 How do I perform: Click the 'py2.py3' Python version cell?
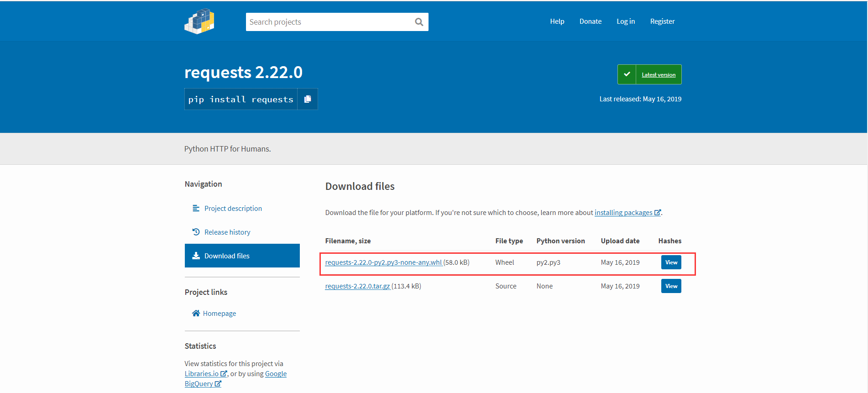point(549,262)
